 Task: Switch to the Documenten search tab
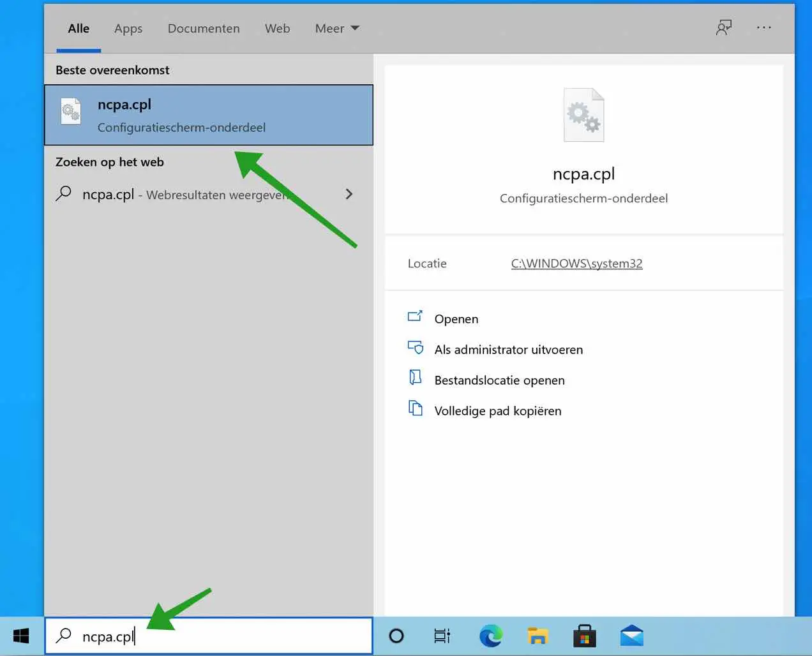204,29
